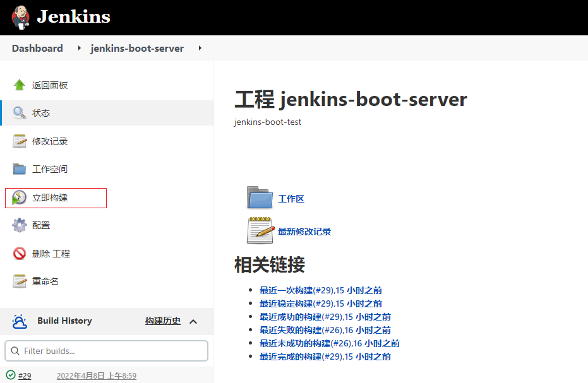Click the Jenkins title text in header
This screenshot has height=383, width=588.
[73, 16]
